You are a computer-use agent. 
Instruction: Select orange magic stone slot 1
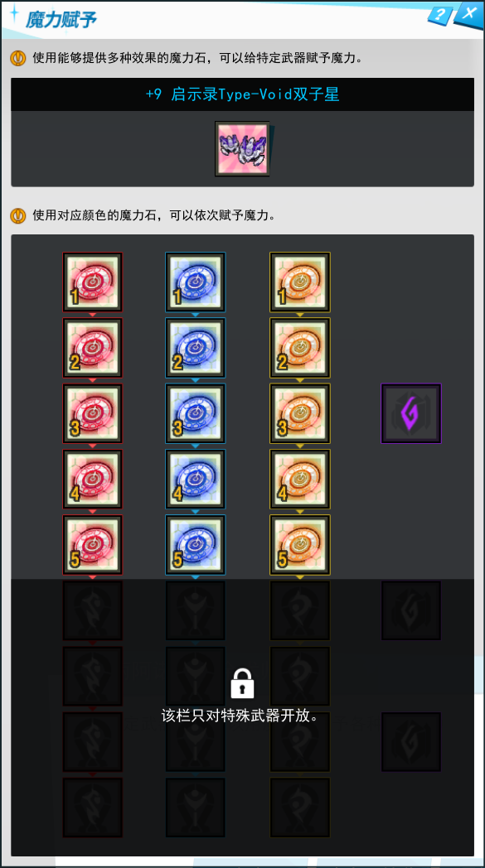click(x=300, y=282)
